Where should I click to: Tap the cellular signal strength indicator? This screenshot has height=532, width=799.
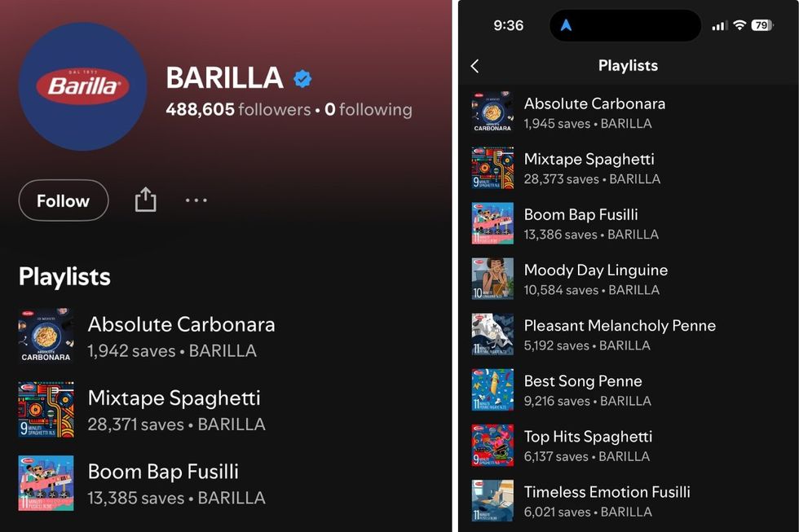click(718, 25)
